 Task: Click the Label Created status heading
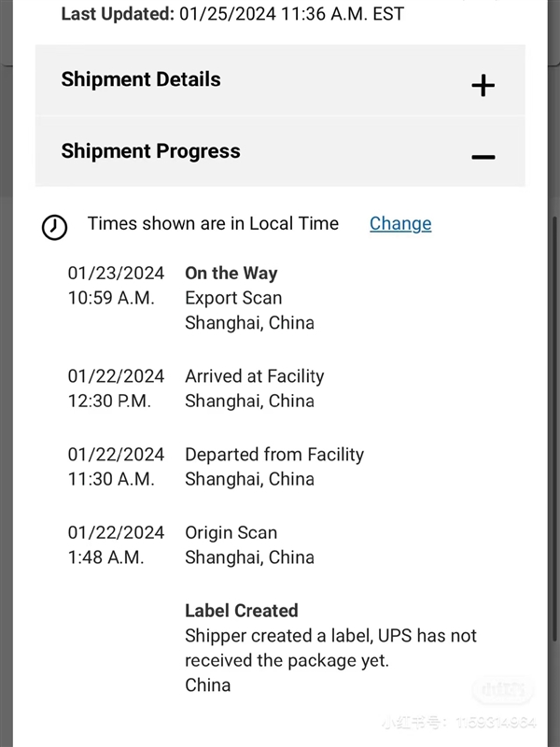click(x=241, y=611)
